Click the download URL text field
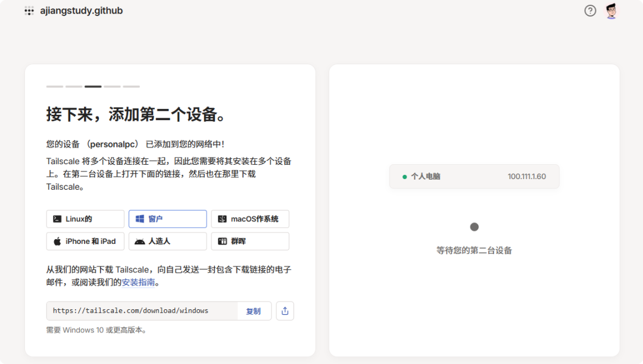 point(142,310)
